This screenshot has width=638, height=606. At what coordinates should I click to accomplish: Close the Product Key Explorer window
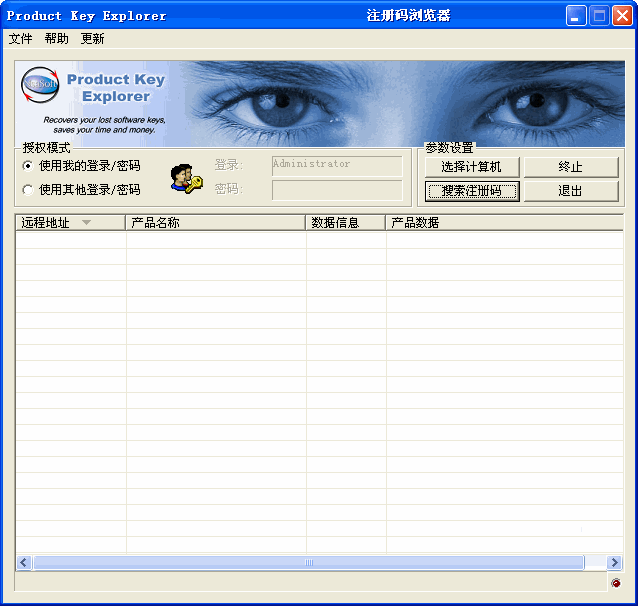coord(622,16)
